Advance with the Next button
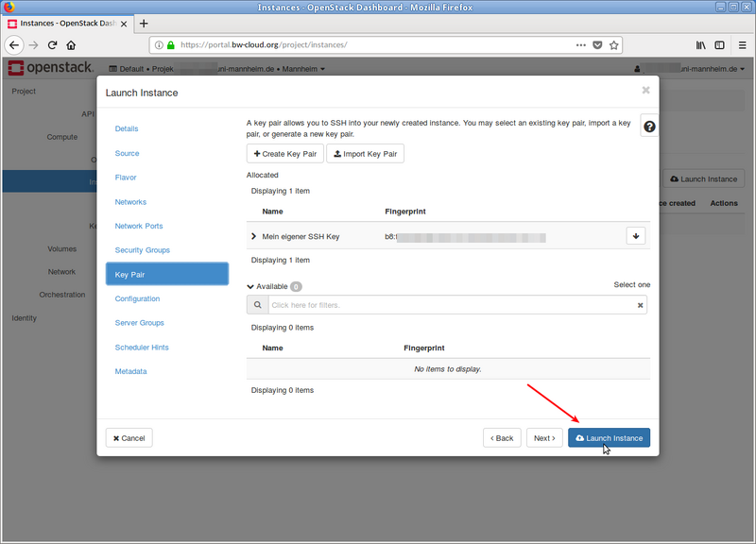The height and width of the screenshot is (544, 756). point(544,437)
